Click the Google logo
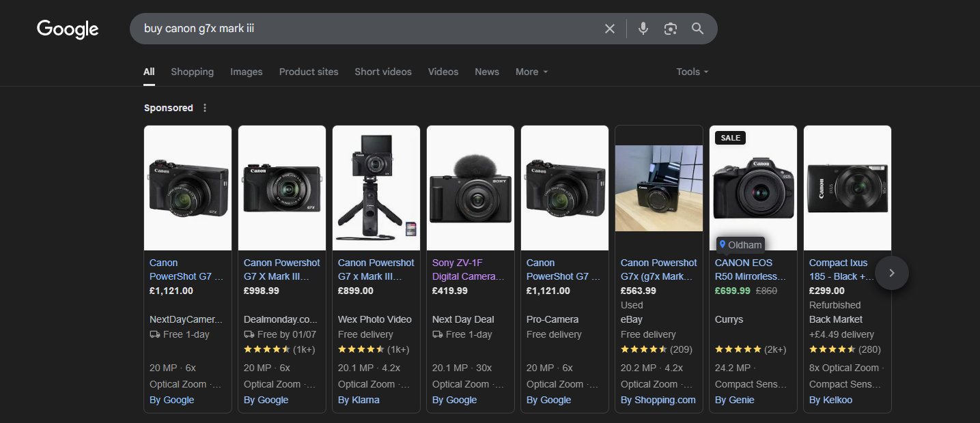 coord(68,29)
